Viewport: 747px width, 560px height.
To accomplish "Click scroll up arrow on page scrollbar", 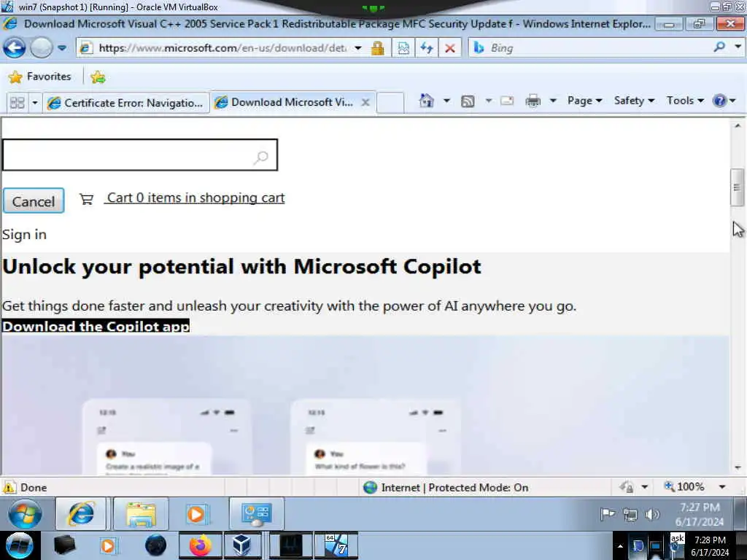I will [x=738, y=125].
